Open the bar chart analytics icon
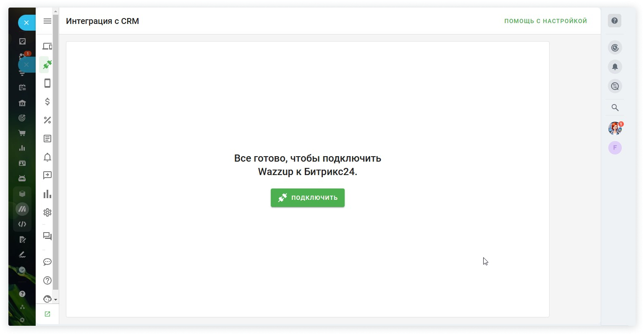644x335 pixels. (x=47, y=194)
